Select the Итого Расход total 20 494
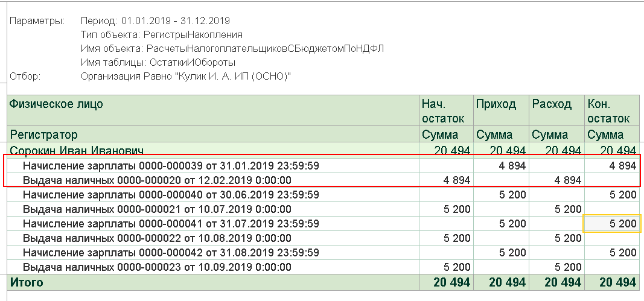 (x=556, y=282)
